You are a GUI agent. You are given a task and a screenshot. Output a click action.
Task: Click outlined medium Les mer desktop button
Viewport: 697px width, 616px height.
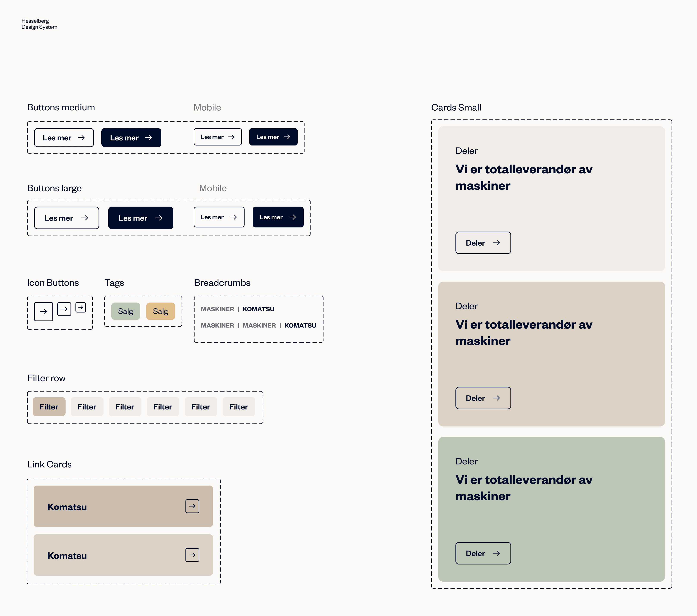tap(64, 138)
